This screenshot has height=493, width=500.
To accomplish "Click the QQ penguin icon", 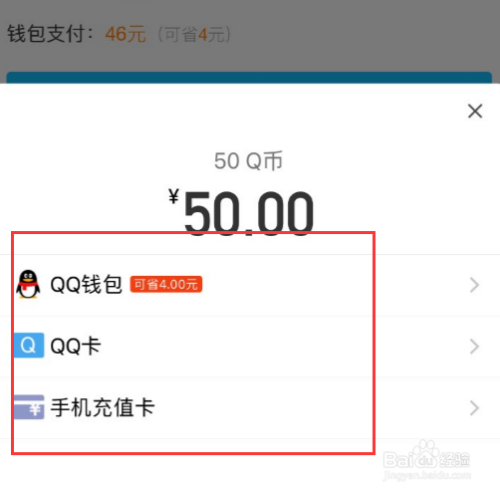I will [28, 284].
